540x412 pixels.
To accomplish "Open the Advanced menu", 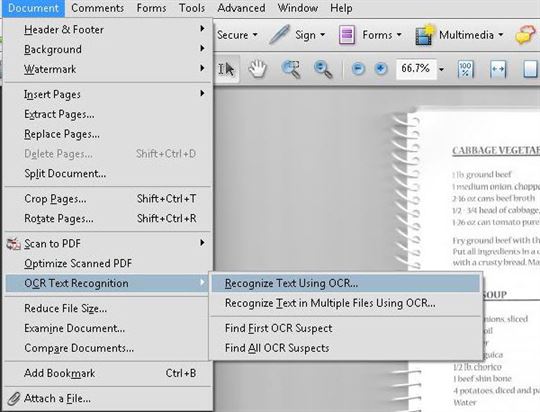I will point(241,8).
